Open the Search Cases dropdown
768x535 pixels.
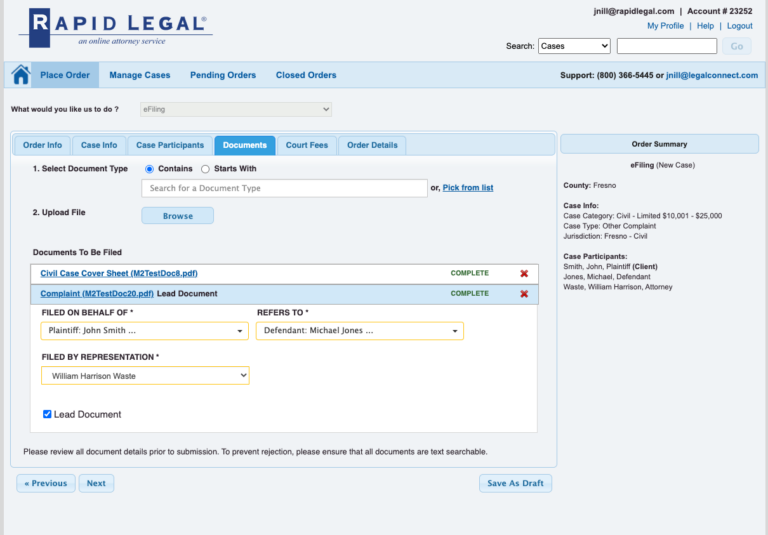click(x=574, y=46)
